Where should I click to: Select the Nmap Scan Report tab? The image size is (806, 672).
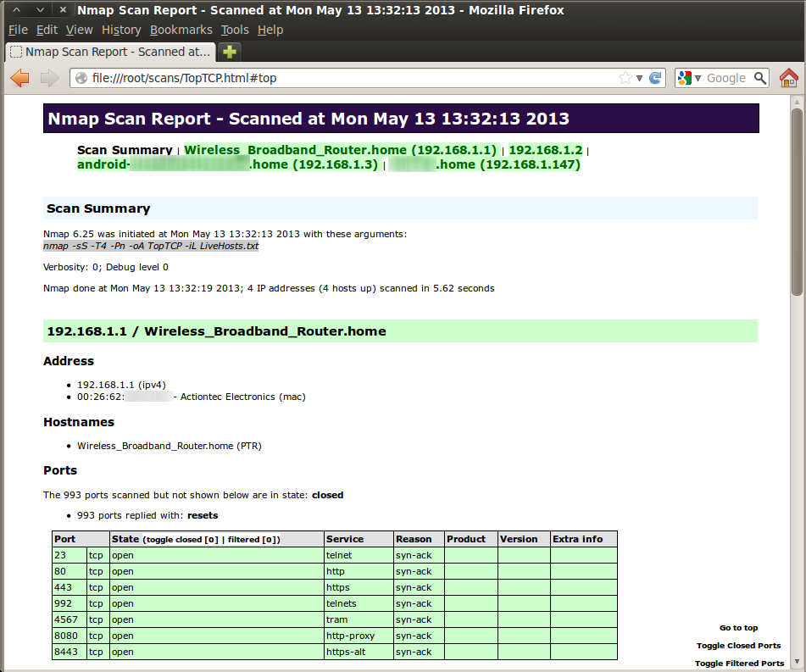coord(108,51)
